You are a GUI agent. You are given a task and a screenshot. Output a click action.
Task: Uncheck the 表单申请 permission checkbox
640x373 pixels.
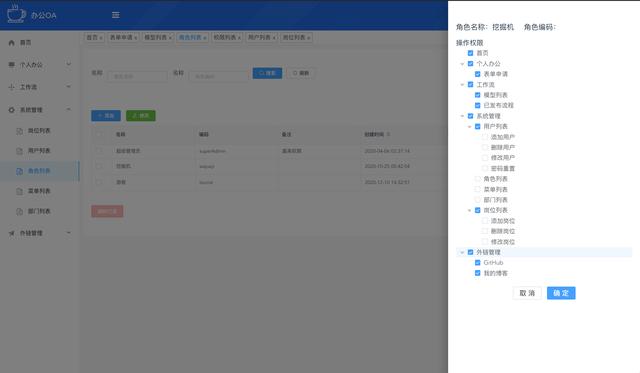coord(478,74)
